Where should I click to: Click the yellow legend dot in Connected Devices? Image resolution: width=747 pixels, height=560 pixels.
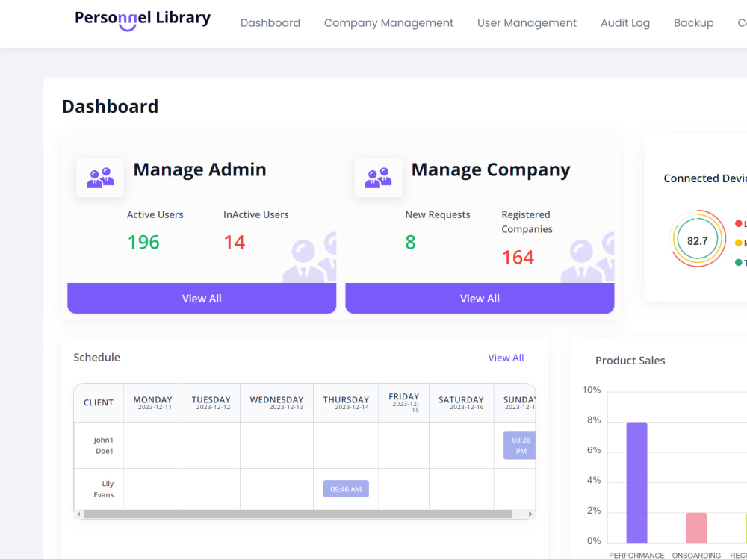(x=739, y=243)
